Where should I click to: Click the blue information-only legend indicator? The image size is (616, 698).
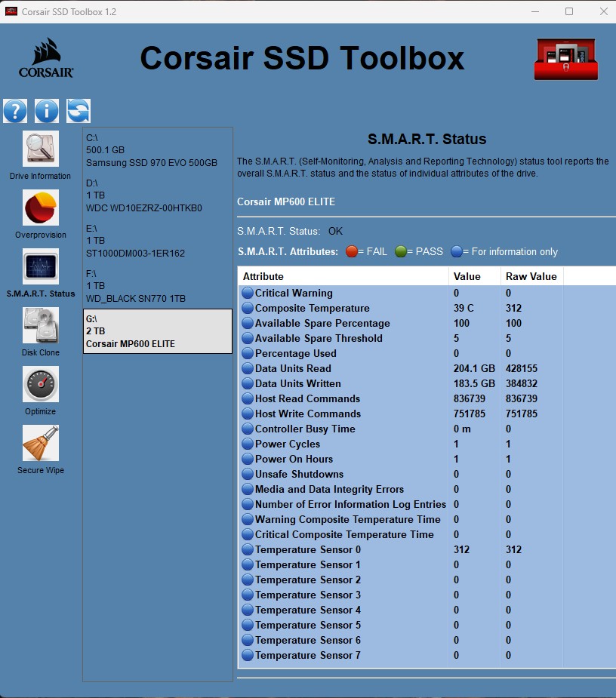(457, 251)
